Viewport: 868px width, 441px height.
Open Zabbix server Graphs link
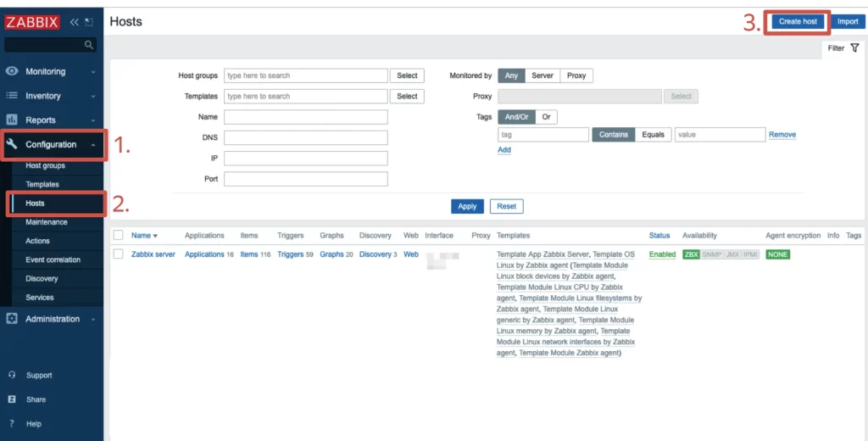tap(331, 254)
